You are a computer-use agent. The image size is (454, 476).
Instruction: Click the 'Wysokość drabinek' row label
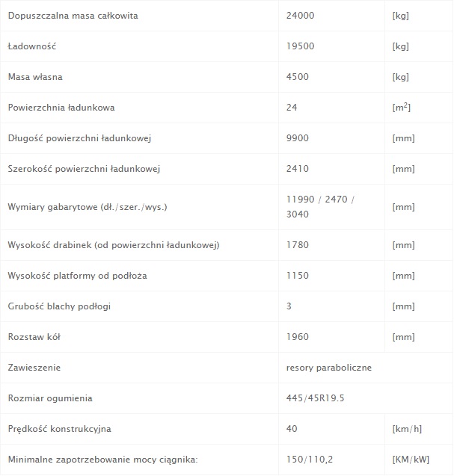113,245
